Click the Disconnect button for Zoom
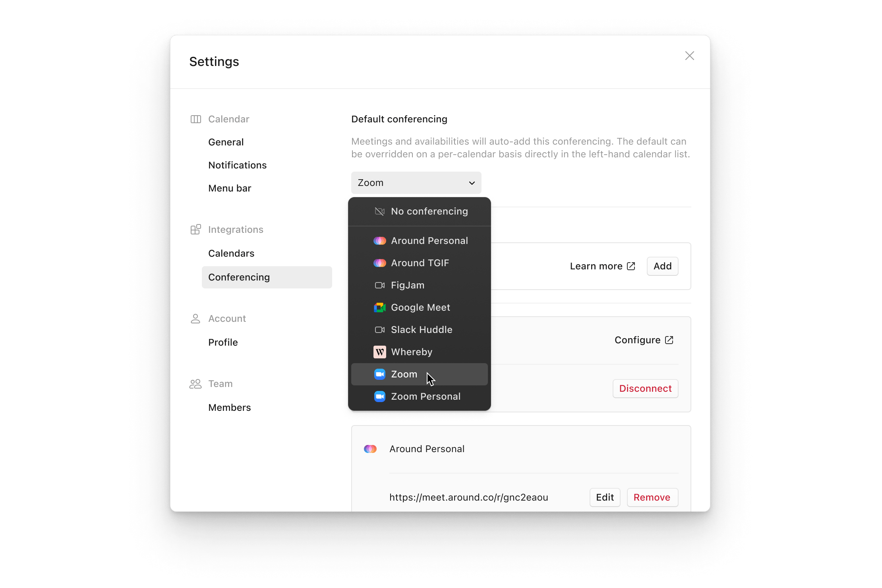Screen dimensions: 882x588 tap(644, 389)
